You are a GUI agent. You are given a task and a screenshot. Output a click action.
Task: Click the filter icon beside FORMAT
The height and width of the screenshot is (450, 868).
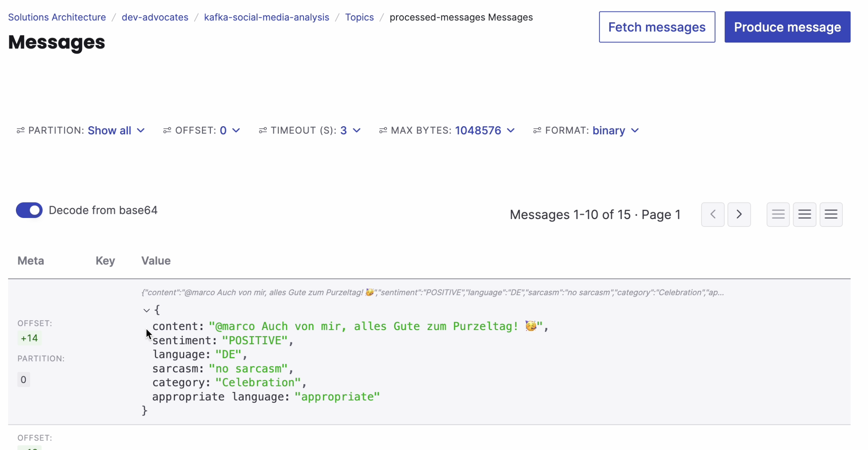click(537, 130)
